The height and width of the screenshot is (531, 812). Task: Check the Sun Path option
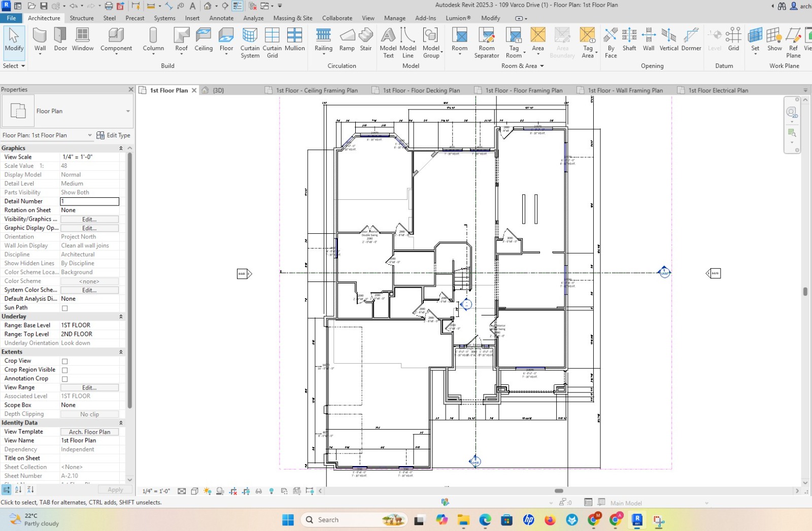point(64,308)
